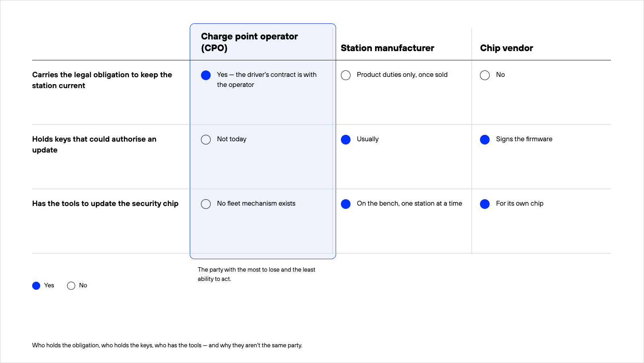Click the filled dot next to 'Usually'
The height and width of the screenshot is (363, 644).
pyautogui.click(x=346, y=140)
